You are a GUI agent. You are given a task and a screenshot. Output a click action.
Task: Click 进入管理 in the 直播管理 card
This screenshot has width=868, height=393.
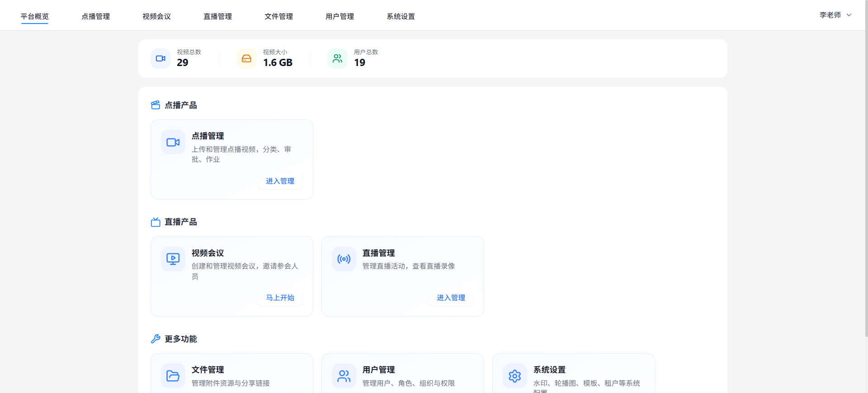[451, 298]
